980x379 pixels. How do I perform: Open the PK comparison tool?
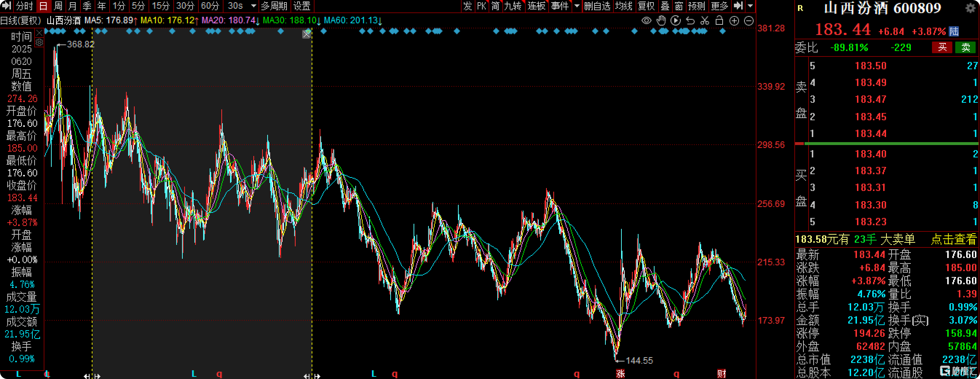(x=482, y=6)
